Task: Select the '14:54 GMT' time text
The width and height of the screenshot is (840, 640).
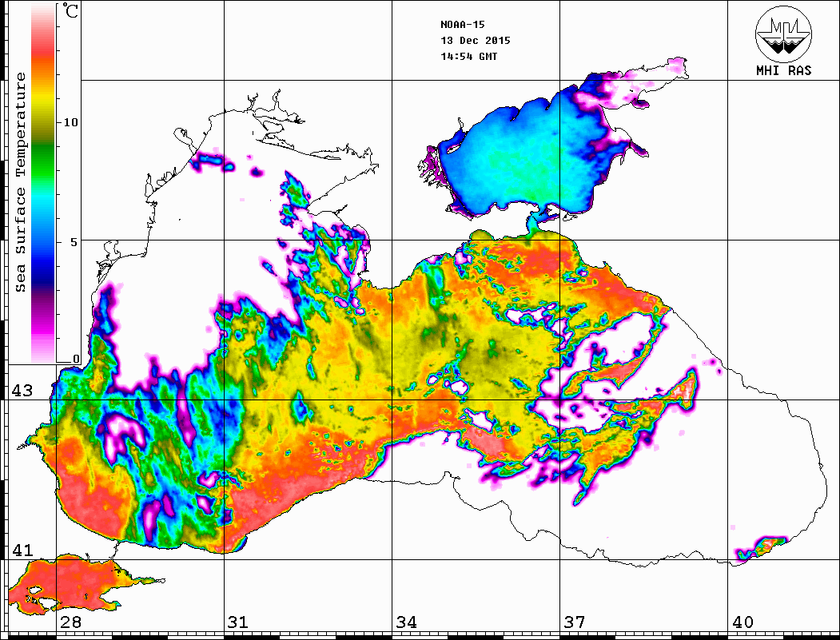Action: click(x=469, y=56)
